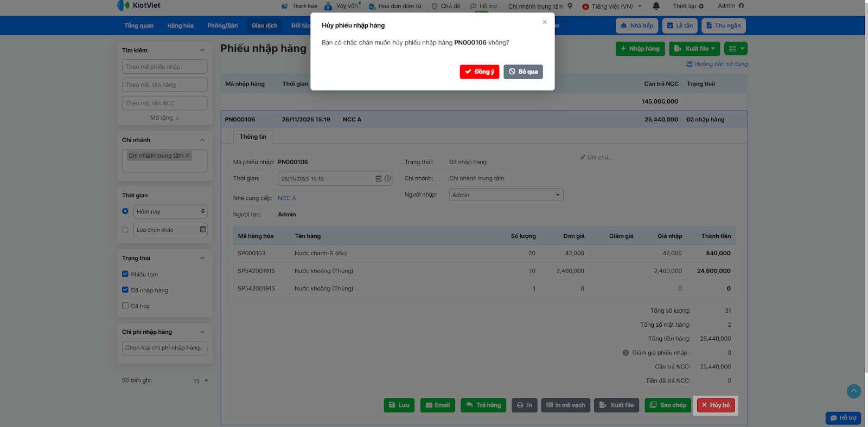Screen dimensions: 868x427
Task: Open the column display options button
Action: tap(736, 49)
